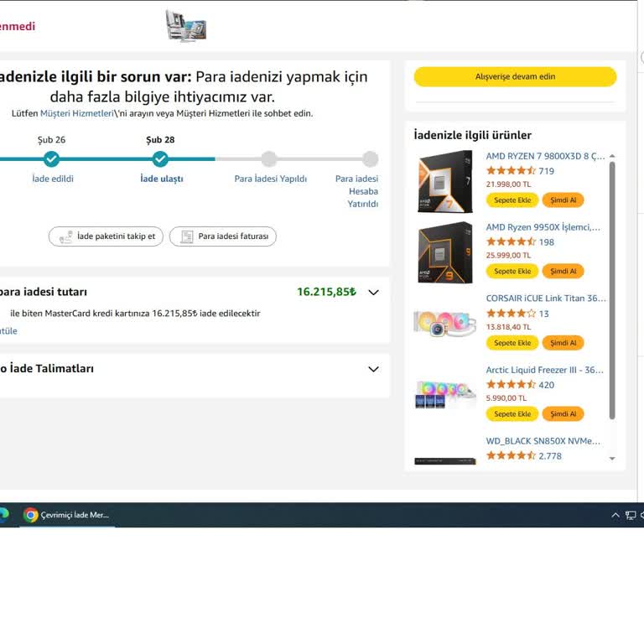
Task: Click the 5.990,00 TL price
Action: tap(506, 398)
